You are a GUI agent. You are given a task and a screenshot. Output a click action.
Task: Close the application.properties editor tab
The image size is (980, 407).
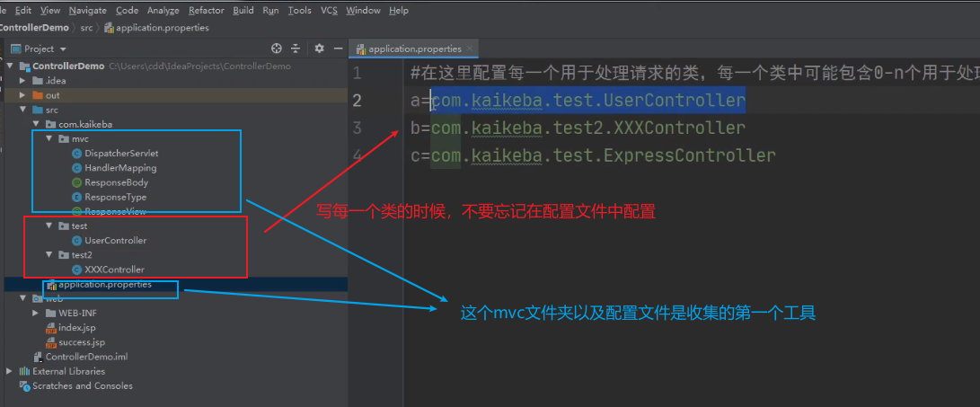[470, 49]
